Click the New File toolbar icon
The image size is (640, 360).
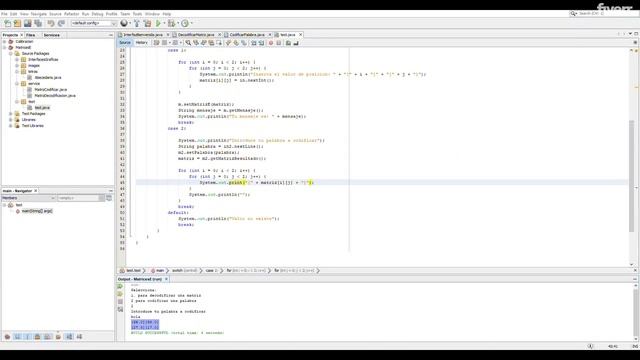click(8, 24)
